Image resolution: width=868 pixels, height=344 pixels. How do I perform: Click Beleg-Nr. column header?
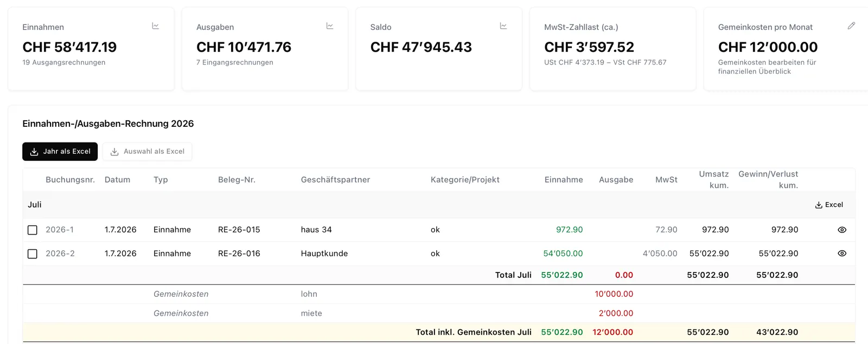coord(237,180)
